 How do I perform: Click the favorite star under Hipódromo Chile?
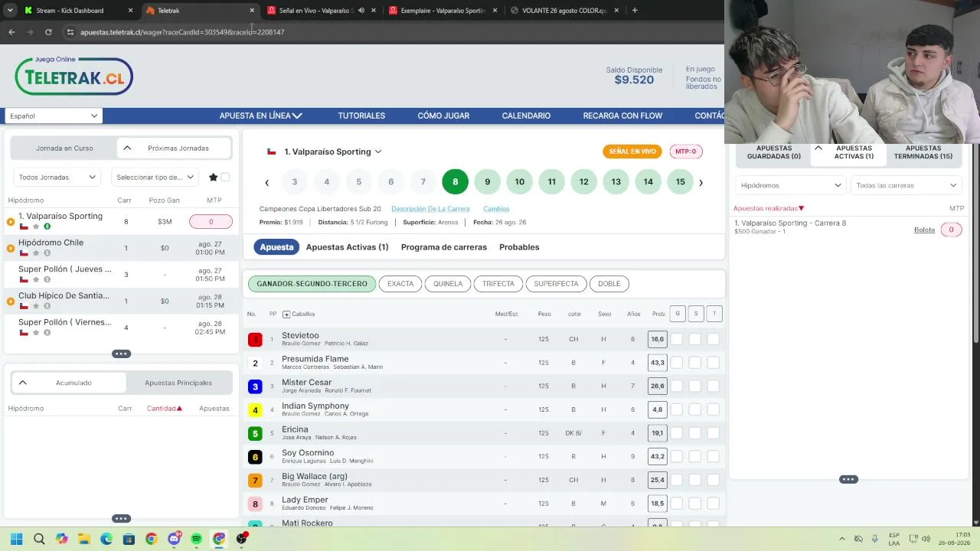36,253
